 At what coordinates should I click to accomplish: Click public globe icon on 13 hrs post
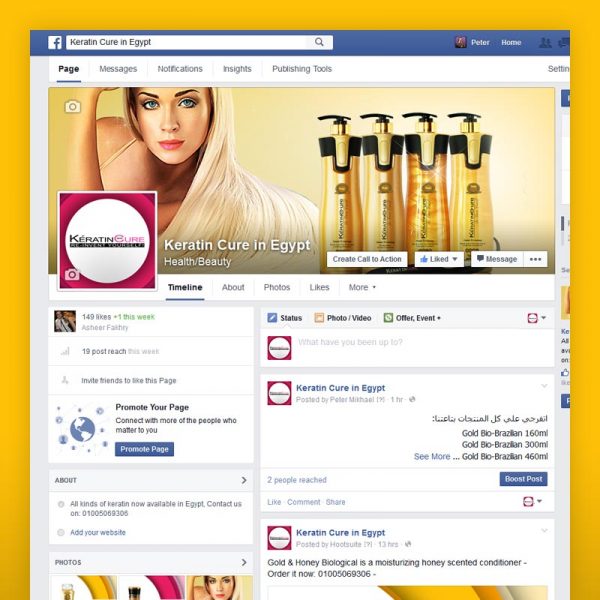point(408,544)
